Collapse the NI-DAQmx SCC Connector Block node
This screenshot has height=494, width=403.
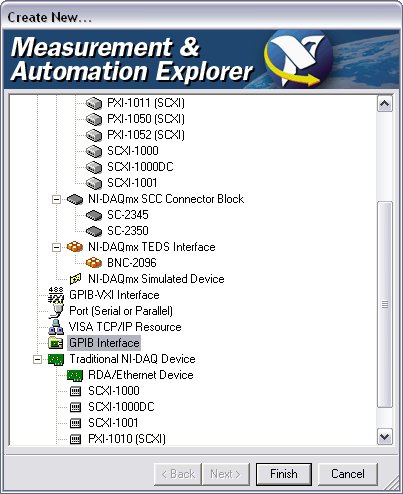(x=57, y=199)
